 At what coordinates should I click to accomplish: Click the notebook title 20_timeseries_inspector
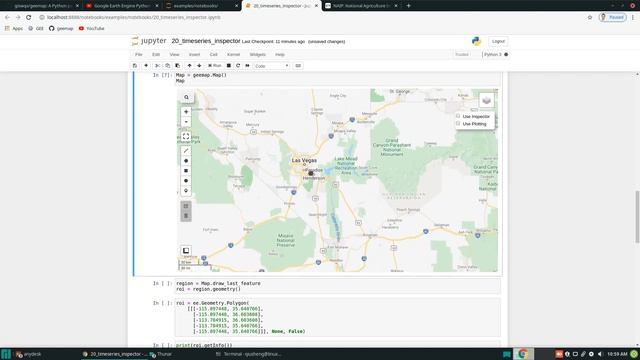point(206,41)
